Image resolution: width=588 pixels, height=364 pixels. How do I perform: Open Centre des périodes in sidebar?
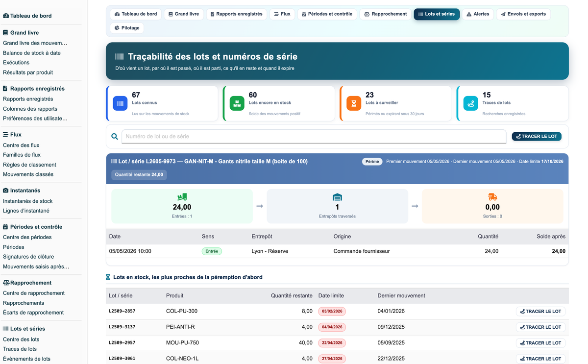tap(27, 237)
